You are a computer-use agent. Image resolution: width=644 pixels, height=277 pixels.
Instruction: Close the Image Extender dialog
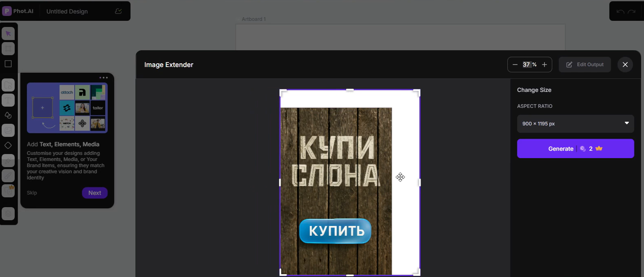tap(625, 65)
